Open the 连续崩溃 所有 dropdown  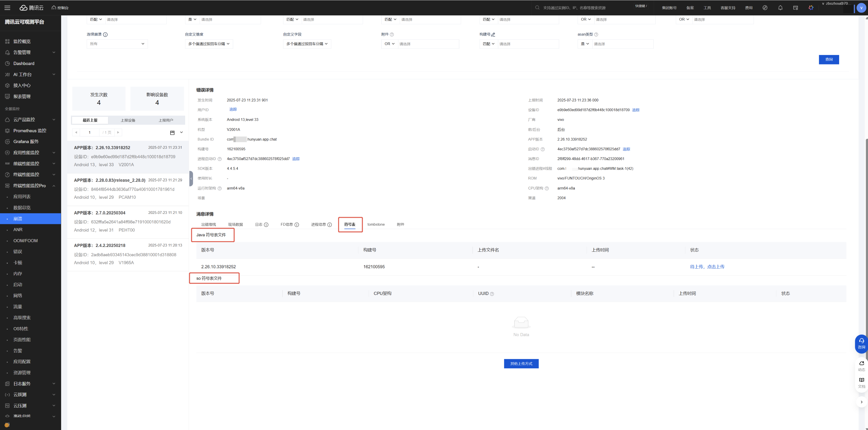[x=117, y=44]
